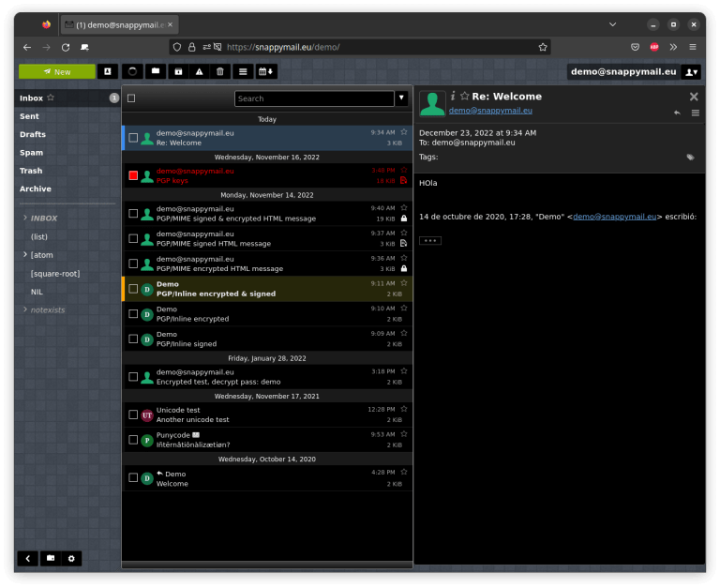Viewport: 720px width, 588px height.
Task: Open the Encrypted test, decrypt pass: demo message
Action: (267, 377)
